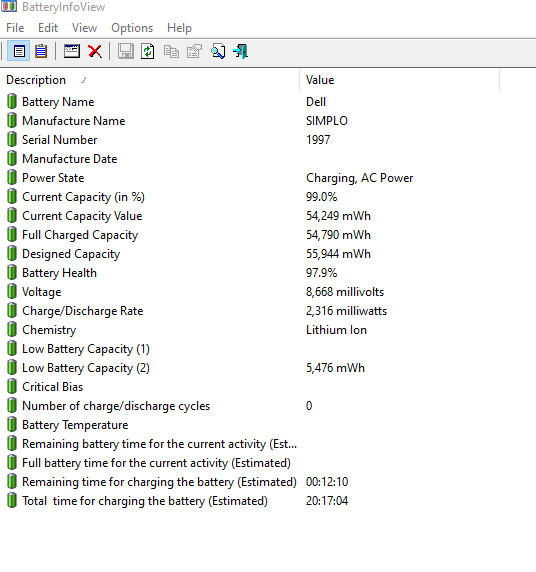Click battery icon next to Battery Temperature

(12, 424)
